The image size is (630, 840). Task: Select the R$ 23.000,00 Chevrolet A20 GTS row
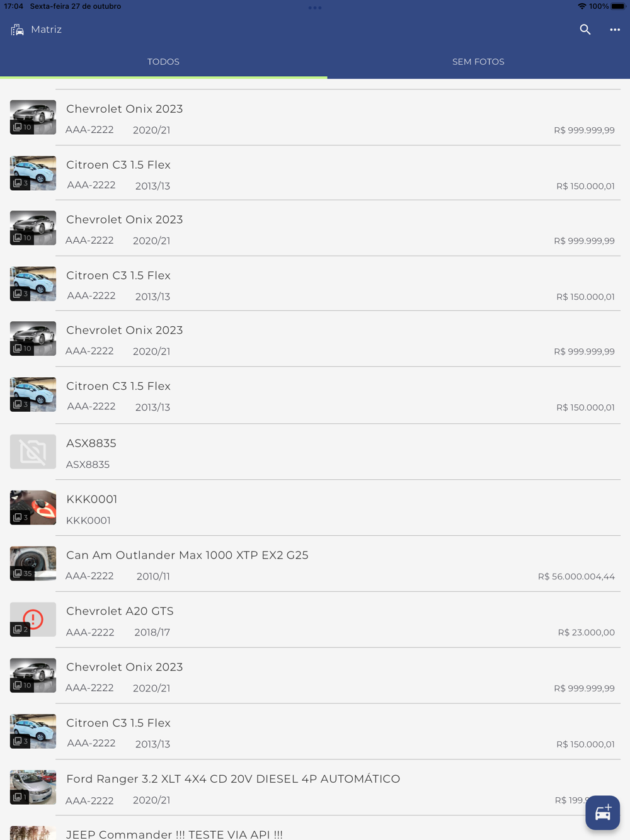(x=315, y=620)
